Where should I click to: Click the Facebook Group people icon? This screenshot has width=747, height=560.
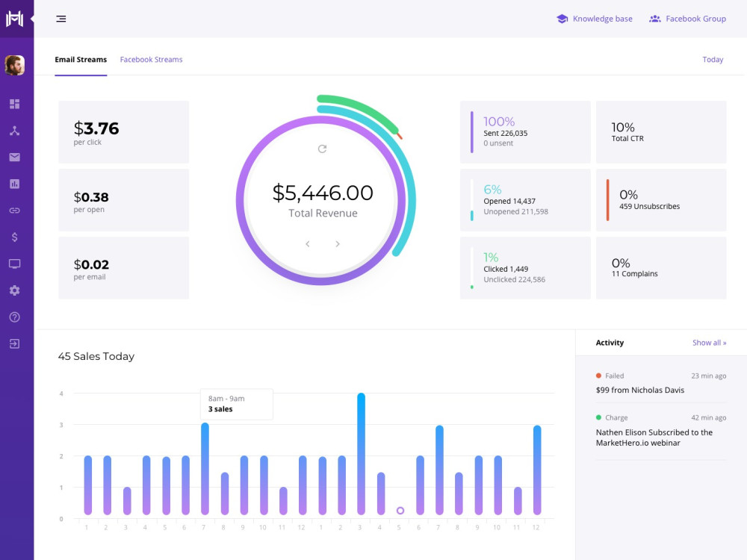[x=655, y=19]
